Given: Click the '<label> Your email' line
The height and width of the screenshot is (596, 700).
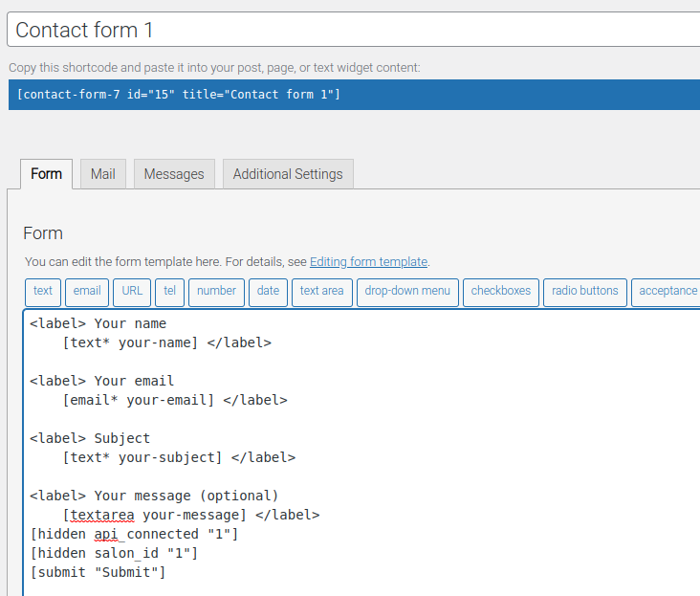Looking at the screenshot, I should click(101, 381).
